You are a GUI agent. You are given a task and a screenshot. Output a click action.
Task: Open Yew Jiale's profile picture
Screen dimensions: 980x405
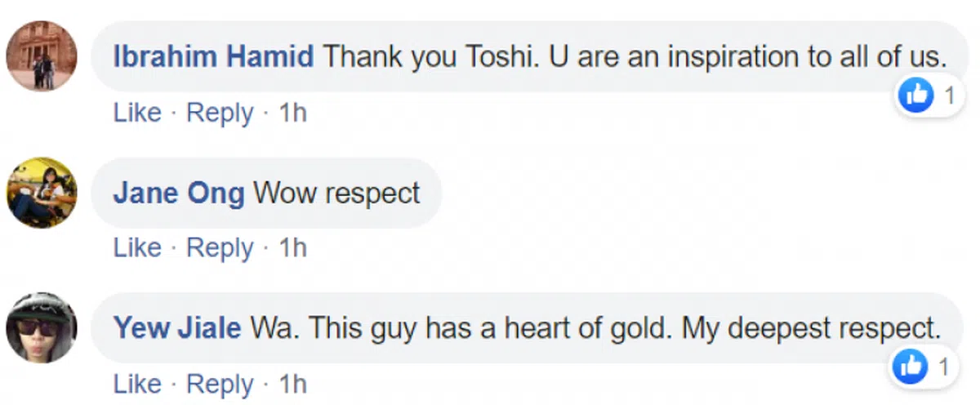click(x=42, y=328)
